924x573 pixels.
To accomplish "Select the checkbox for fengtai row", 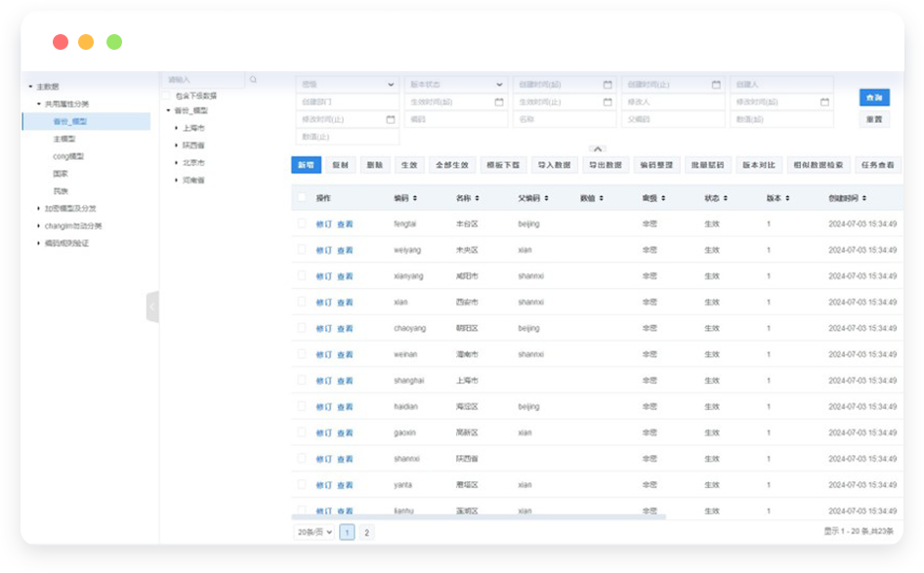I will point(302,224).
